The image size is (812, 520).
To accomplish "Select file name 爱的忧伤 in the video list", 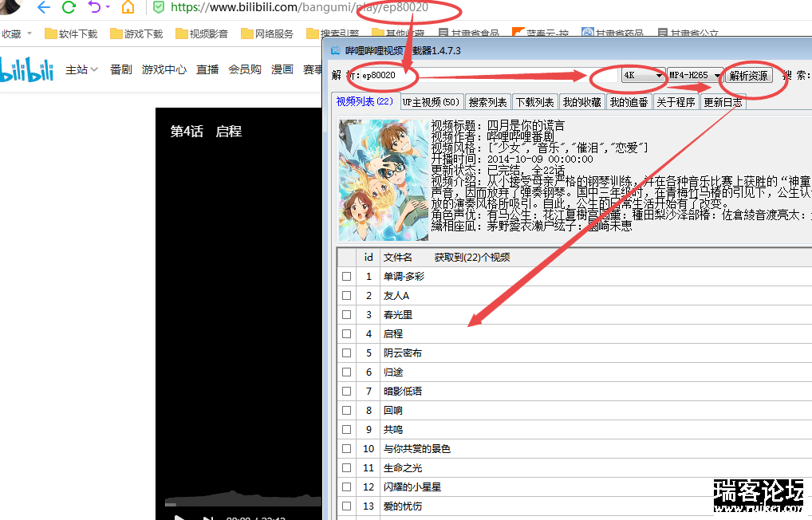I will (x=402, y=506).
